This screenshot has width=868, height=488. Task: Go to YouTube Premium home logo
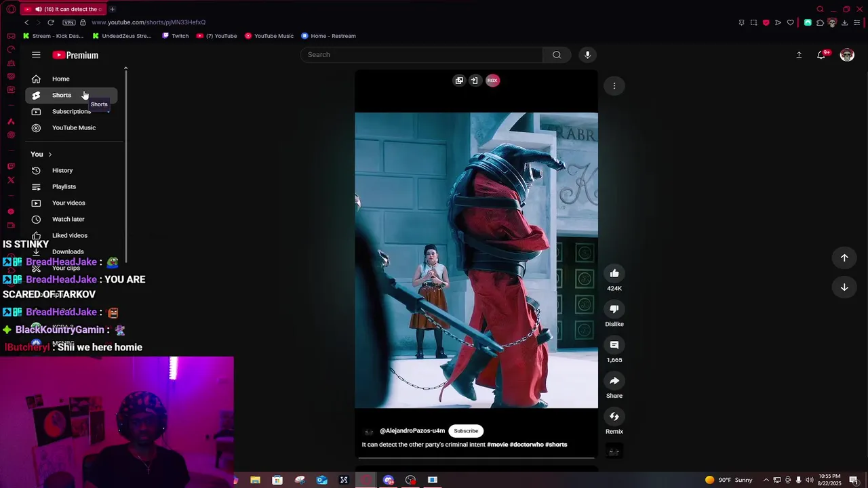pyautogui.click(x=75, y=55)
